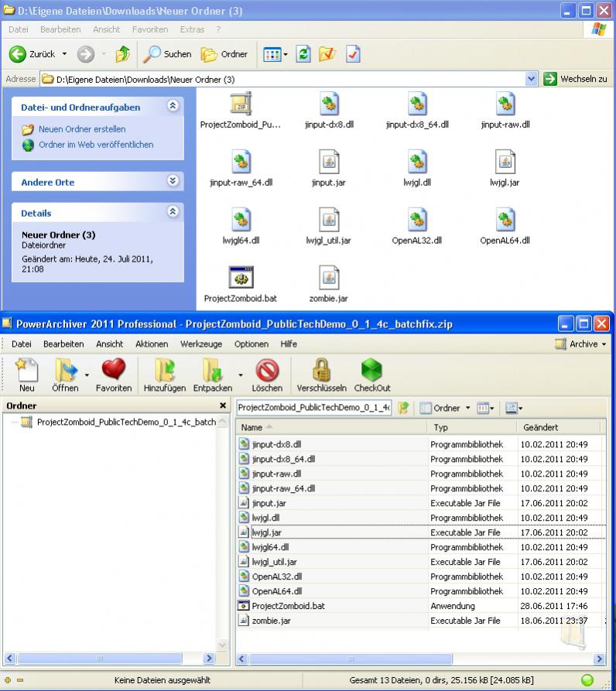Click the Favoriten heart button in PowerArchiver

point(114,375)
